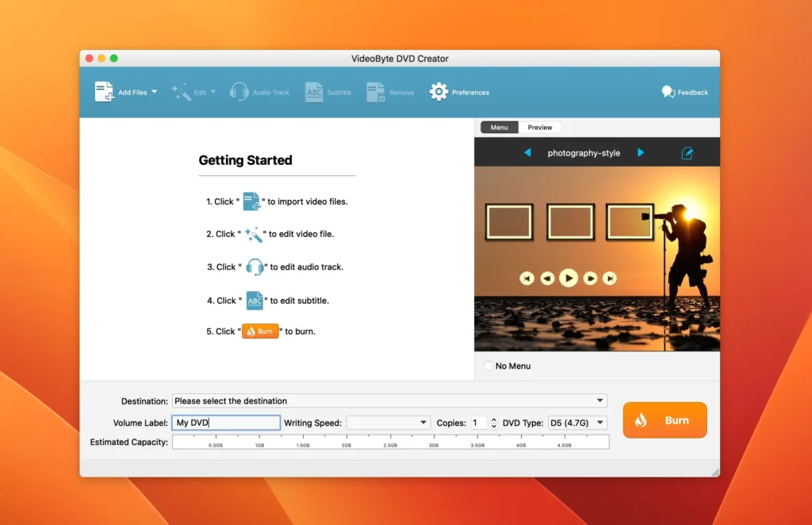
Task: Click the Add Files icon in toolbar
Action: coord(104,92)
